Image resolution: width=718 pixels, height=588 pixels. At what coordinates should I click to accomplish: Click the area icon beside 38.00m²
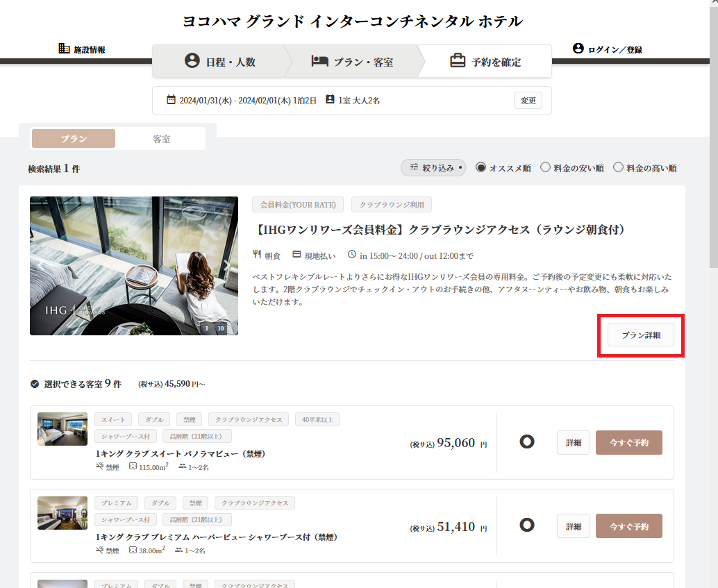pos(133,550)
